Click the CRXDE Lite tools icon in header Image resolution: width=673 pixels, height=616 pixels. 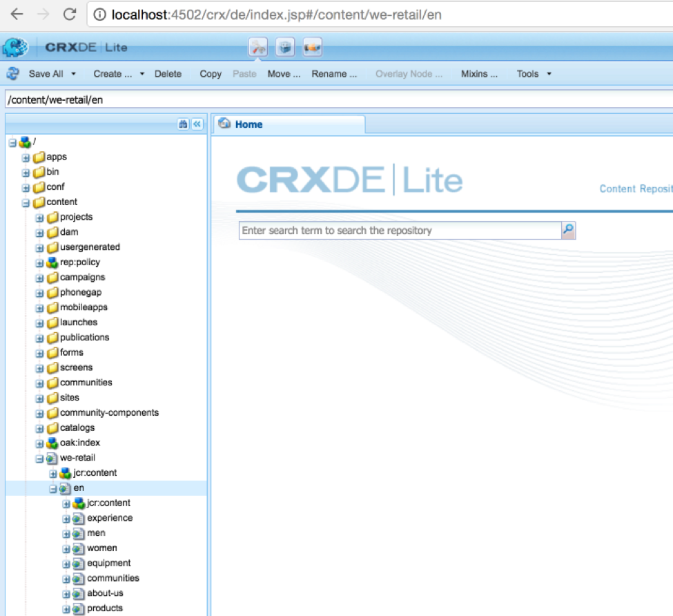click(x=258, y=47)
